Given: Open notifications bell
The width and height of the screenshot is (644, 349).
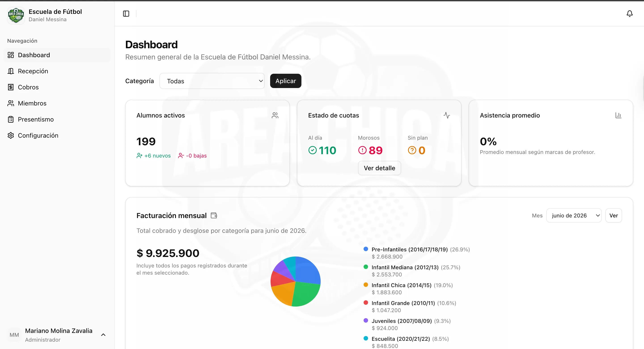Looking at the screenshot, I should tap(629, 13).
